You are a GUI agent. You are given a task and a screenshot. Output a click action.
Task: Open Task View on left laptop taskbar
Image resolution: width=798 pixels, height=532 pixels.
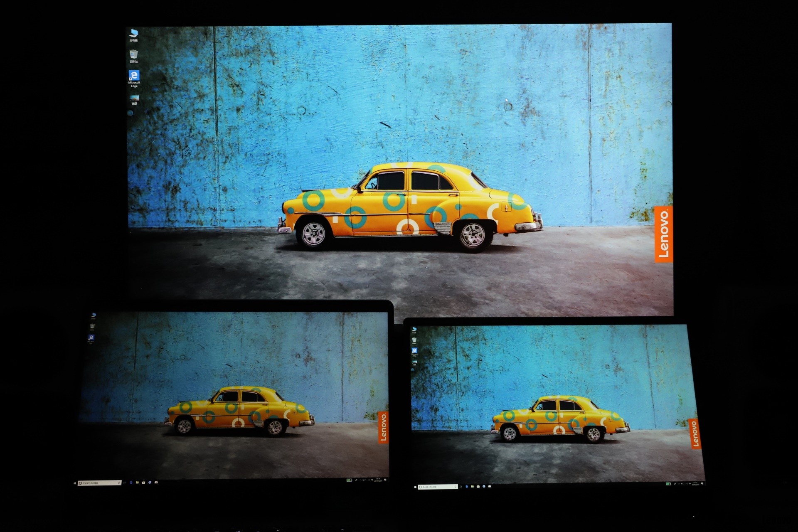[x=125, y=483]
